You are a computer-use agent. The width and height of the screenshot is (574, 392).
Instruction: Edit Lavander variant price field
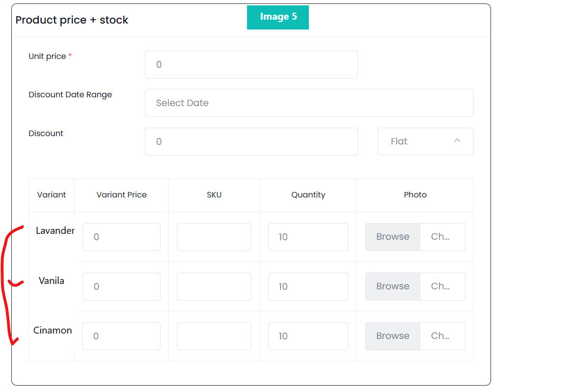pos(122,237)
